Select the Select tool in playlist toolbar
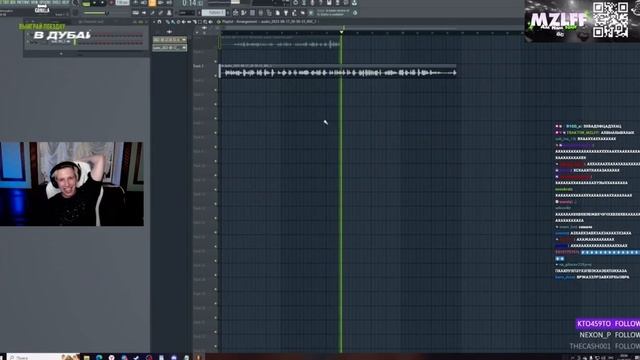Image resolution: width=640 pixels, height=360 pixels. tap(200, 22)
